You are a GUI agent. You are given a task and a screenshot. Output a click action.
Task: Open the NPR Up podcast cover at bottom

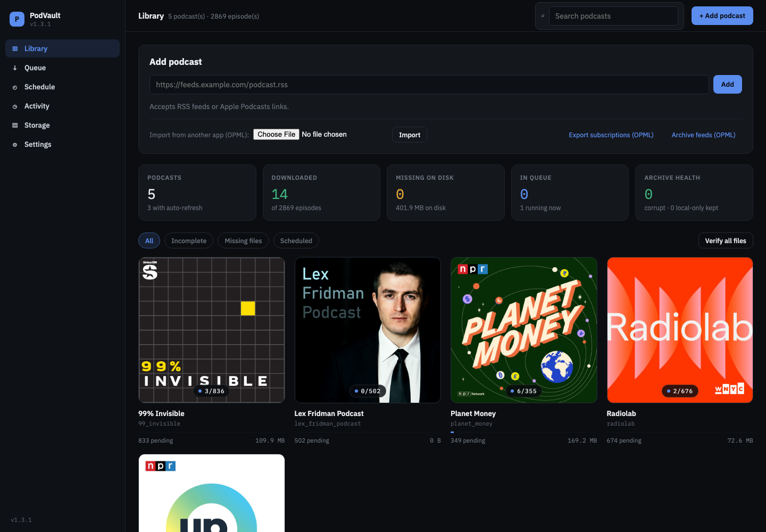pos(212,493)
